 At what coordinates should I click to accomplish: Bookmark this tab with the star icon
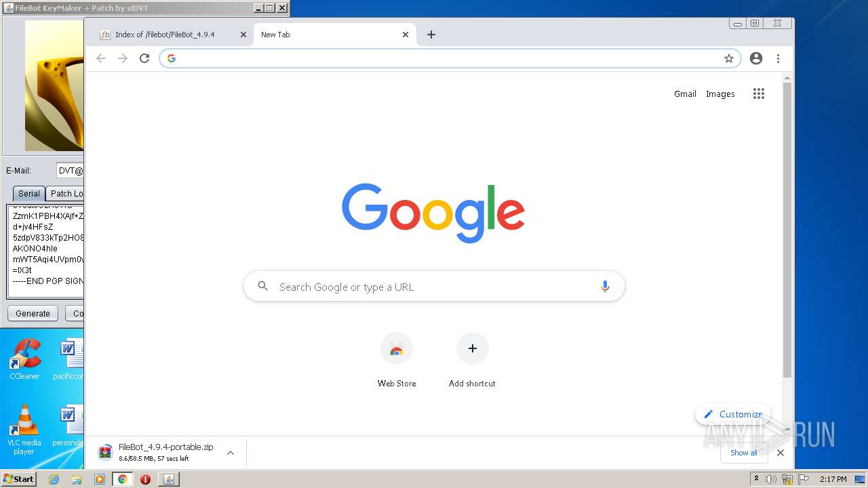(729, 58)
